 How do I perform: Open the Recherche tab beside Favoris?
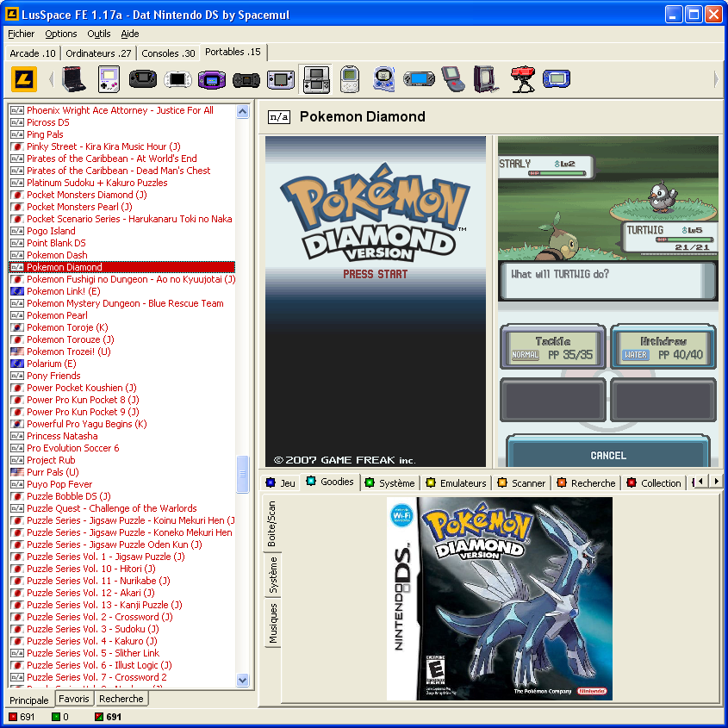point(121,699)
